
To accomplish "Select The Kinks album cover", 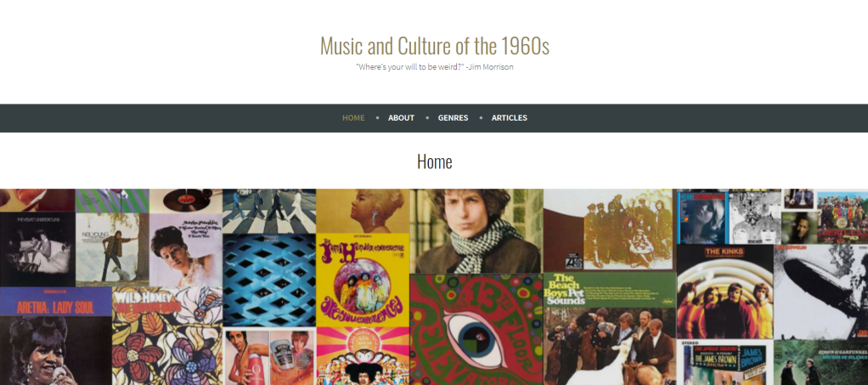I will coord(724,292).
